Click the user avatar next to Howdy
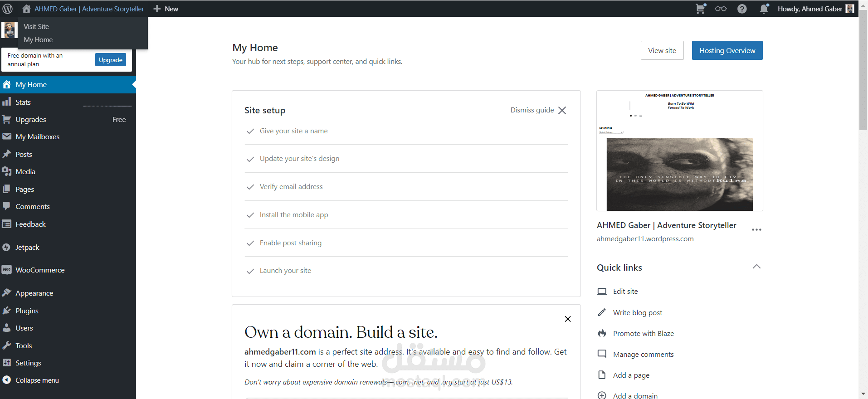Image resolution: width=868 pixels, height=399 pixels. [x=850, y=9]
